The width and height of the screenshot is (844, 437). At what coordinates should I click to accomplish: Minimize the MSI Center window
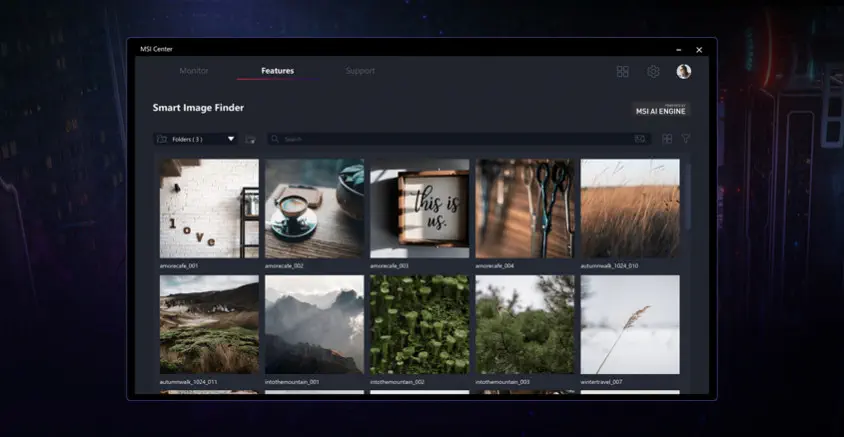(x=678, y=49)
